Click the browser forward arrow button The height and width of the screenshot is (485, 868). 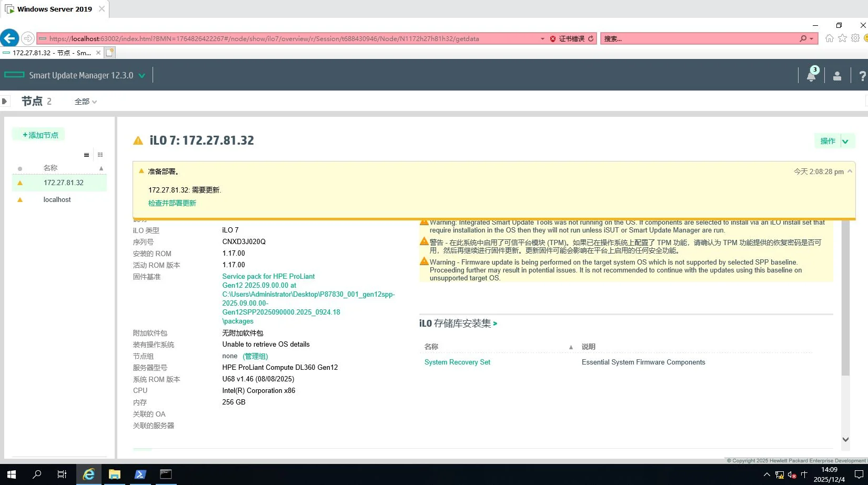28,38
